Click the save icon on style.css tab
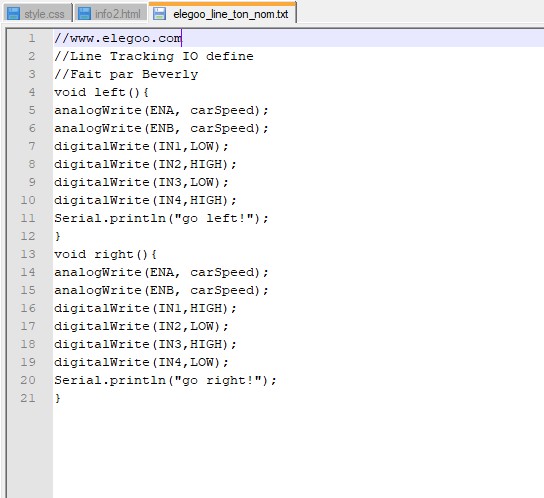The height and width of the screenshot is (498, 544). [x=14, y=14]
